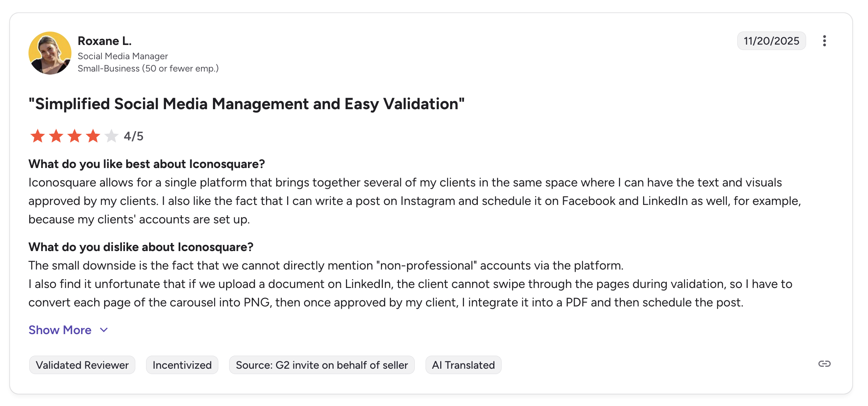Open the review title link
The width and height of the screenshot is (868, 406).
(246, 103)
